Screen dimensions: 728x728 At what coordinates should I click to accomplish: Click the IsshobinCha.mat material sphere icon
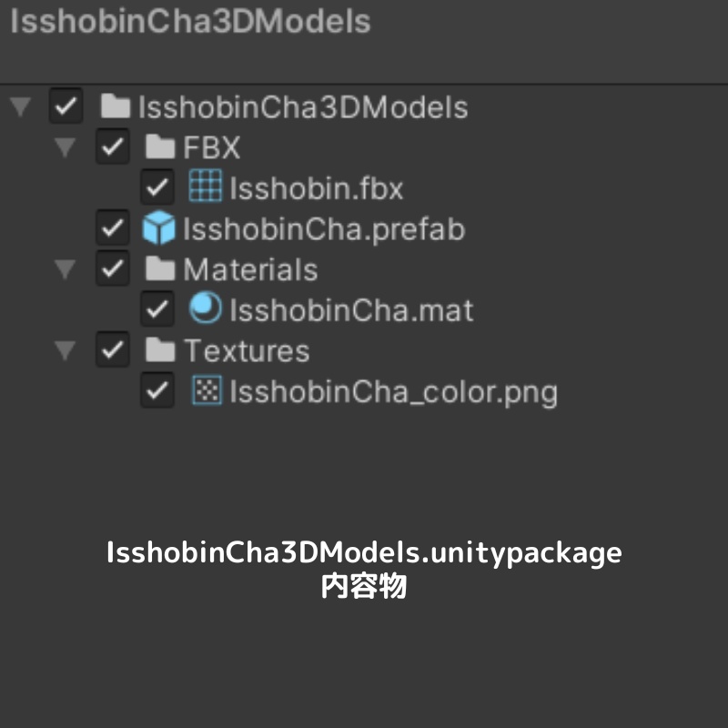coord(205,309)
